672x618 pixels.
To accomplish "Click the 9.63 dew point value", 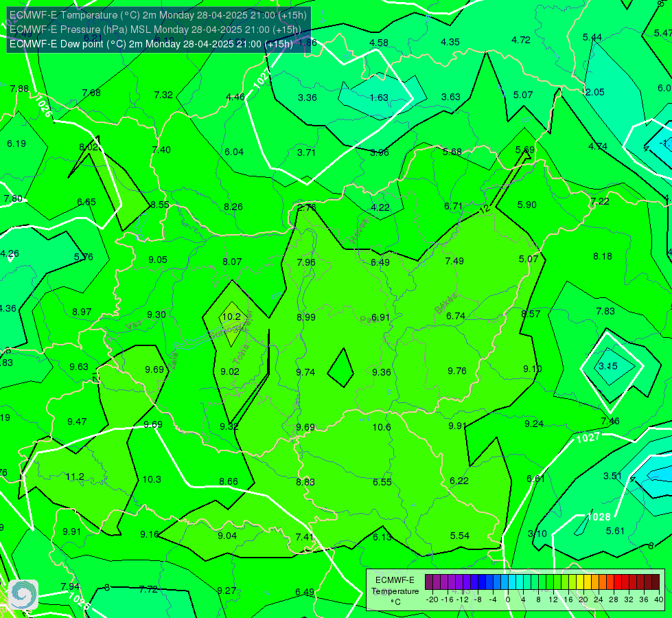I will tap(79, 367).
